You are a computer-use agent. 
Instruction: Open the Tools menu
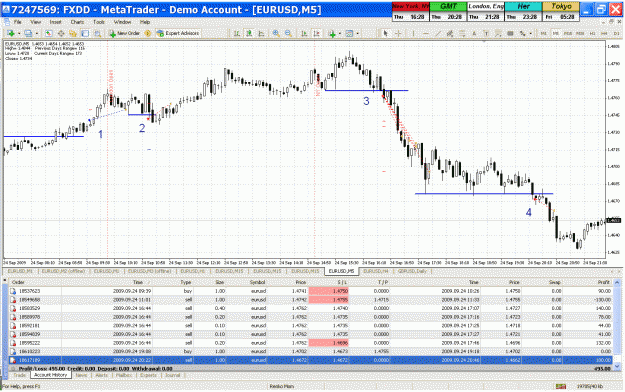(x=99, y=22)
